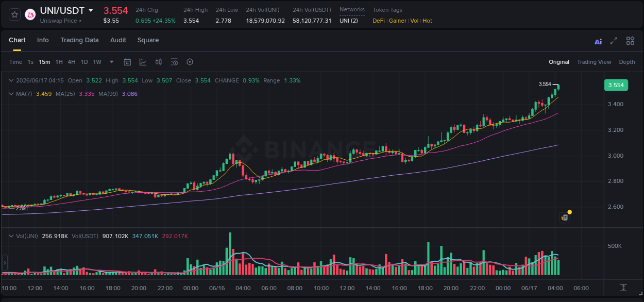Click the MA(7) value 3.459
Screen dimensions: 644x302
(x=44, y=94)
